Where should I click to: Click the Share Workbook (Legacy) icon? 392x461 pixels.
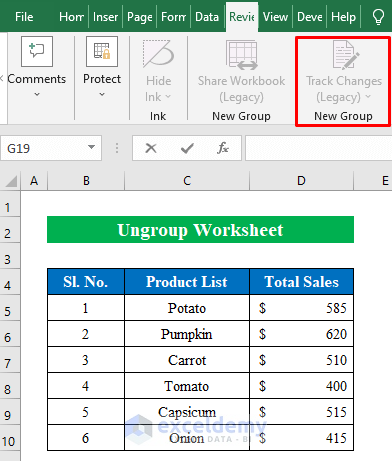242,55
